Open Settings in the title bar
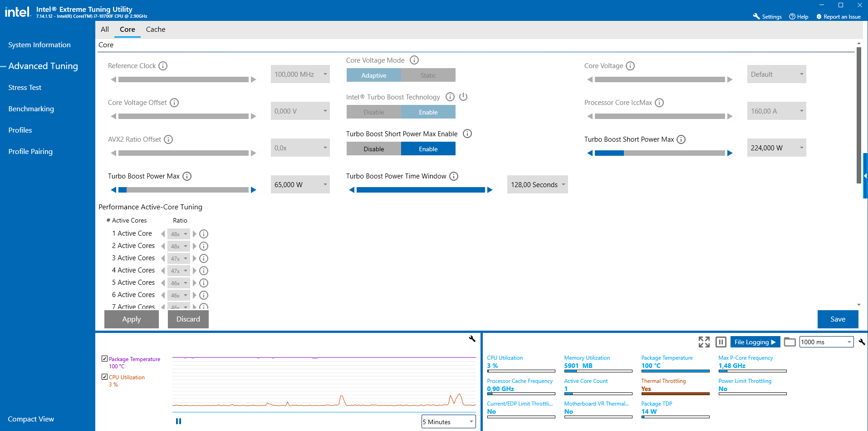The width and height of the screenshot is (868, 431). pyautogui.click(x=767, y=17)
